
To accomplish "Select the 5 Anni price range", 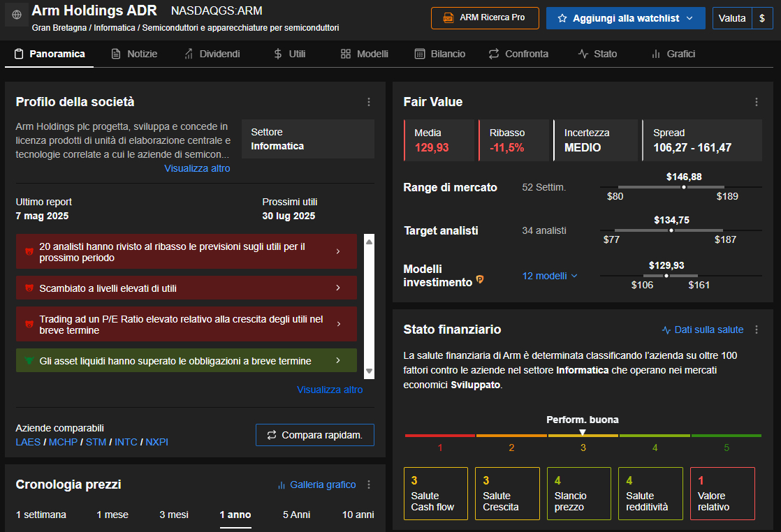I will 296,515.
